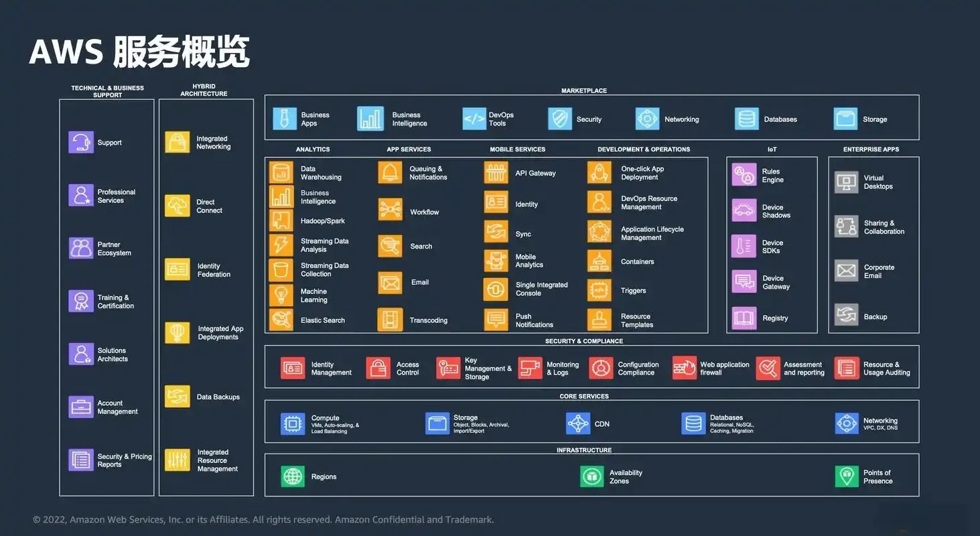Image resolution: width=980 pixels, height=536 pixels.
Task: Click the Virtual Desktops icon
Action: [847, 182]
